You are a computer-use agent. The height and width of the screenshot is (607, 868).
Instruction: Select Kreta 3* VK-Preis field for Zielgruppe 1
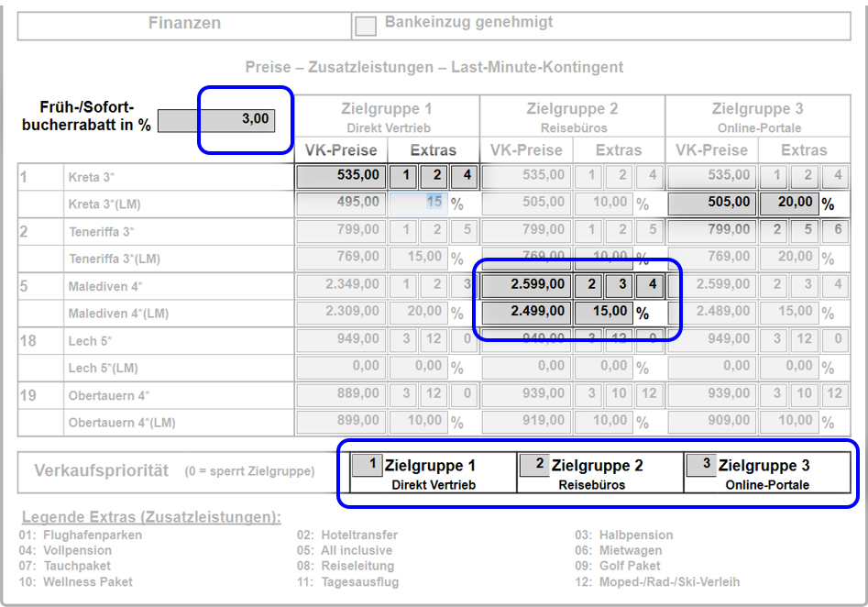point(341,176)
